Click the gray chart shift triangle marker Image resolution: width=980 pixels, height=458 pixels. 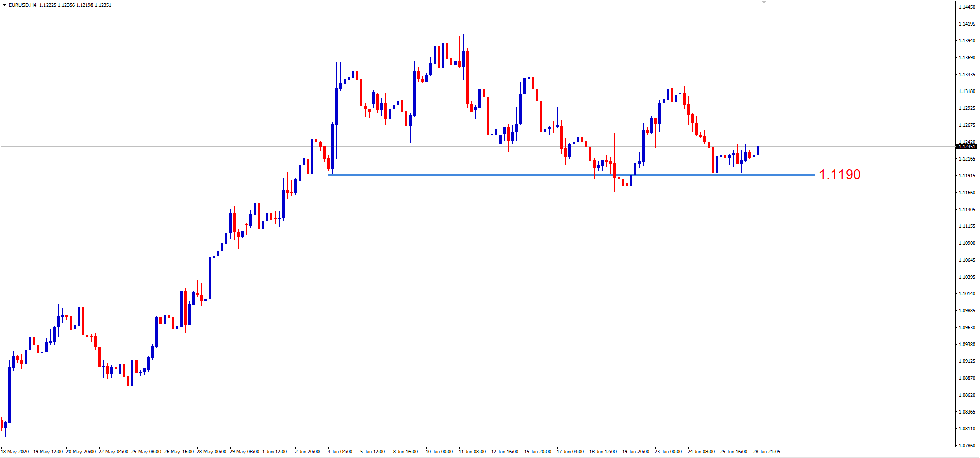coord(764,3)
